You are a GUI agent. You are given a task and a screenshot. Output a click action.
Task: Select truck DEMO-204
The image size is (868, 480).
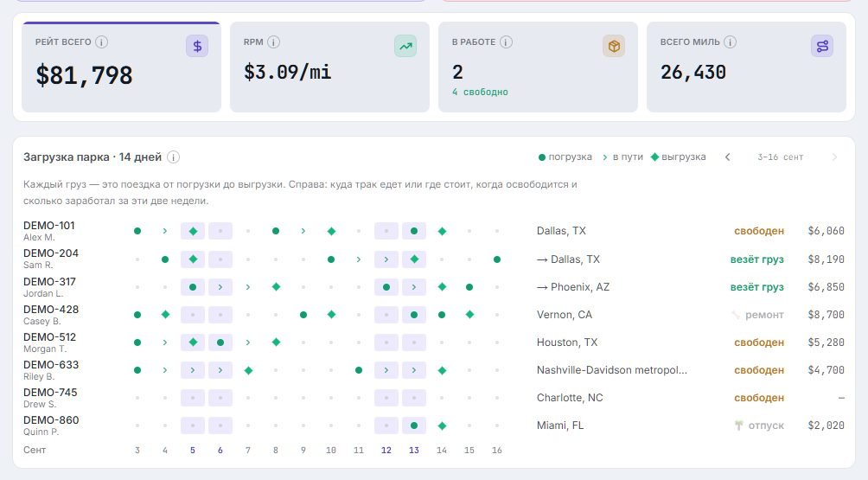(x=51, y=253)
